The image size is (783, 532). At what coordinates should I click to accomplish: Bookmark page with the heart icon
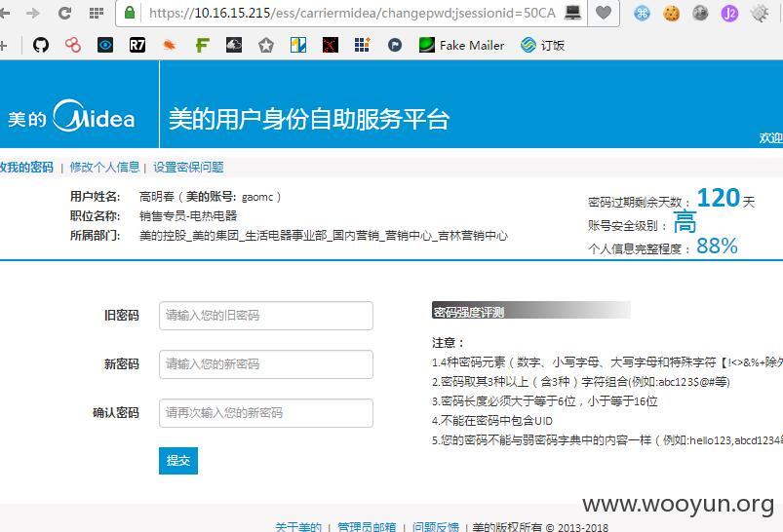604,13
